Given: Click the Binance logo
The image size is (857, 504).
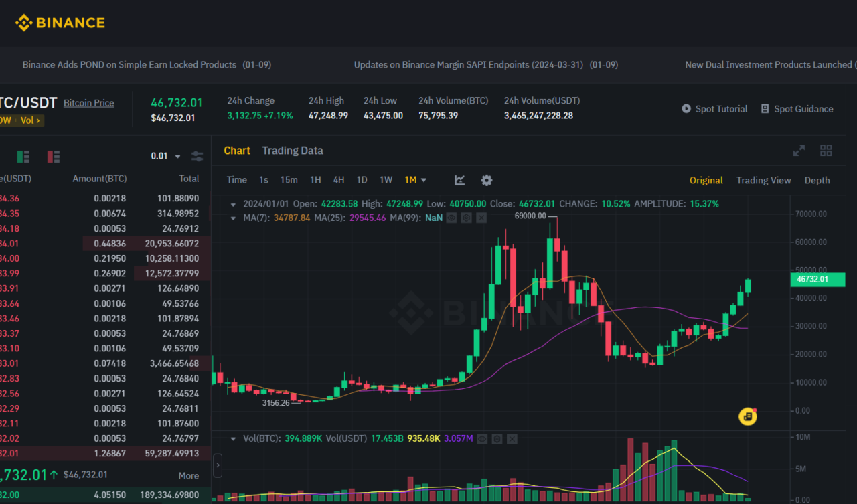Looking at the screenshot, I should [x=60, y=23].
